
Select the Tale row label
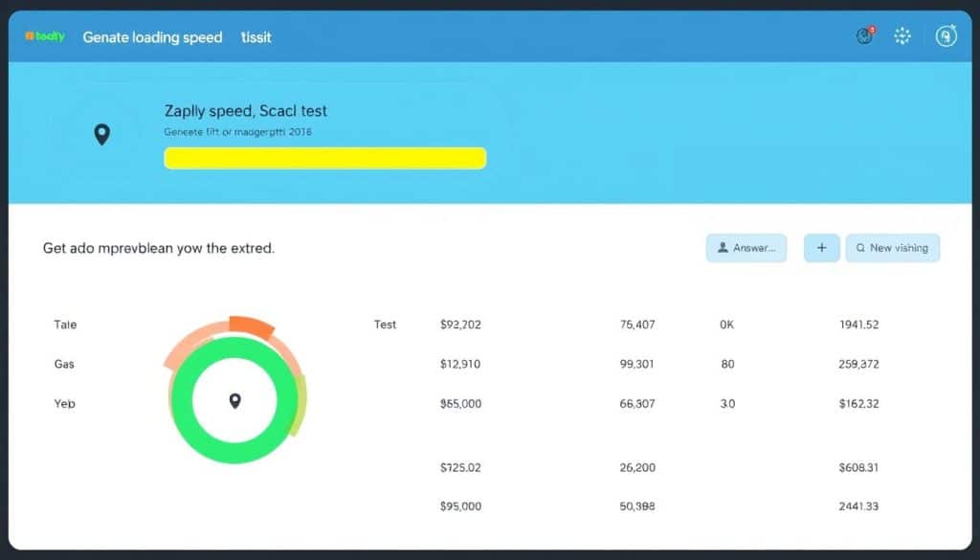(66, 325)
